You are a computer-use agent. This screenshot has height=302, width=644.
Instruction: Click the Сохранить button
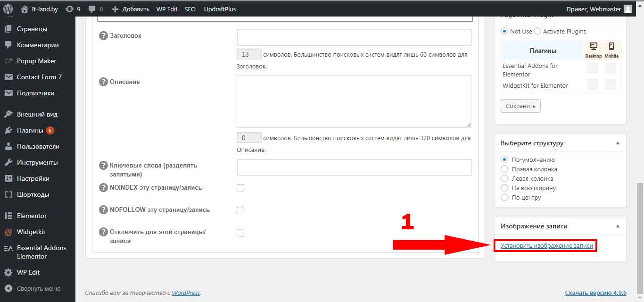point(520,106)
